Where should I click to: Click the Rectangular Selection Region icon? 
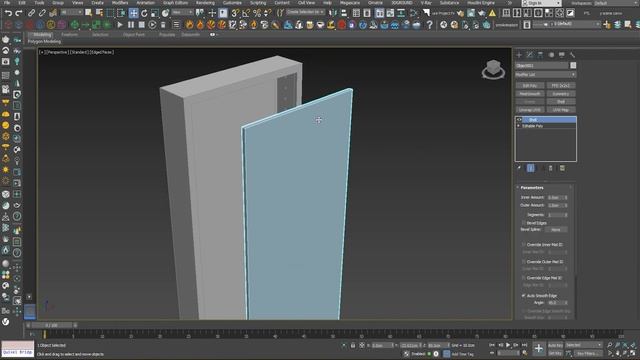click(110, 13)
